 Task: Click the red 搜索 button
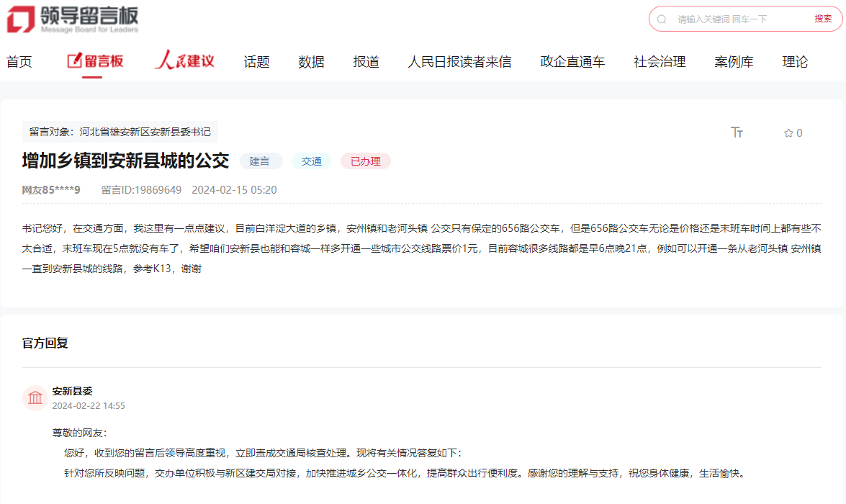pyautogui.click(x=823, y=19)
